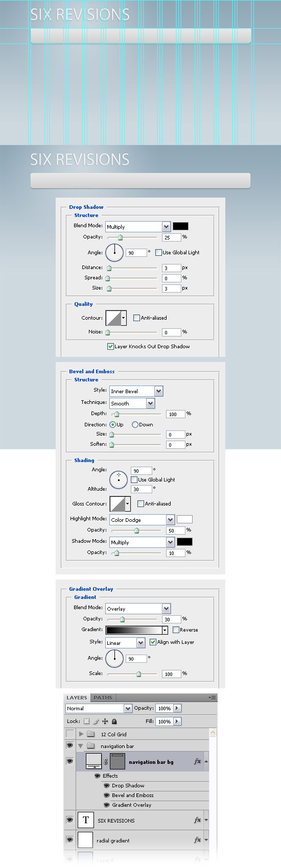Hide the Gradient Overlay effect

pyautogui.click(x=107, y=805)
